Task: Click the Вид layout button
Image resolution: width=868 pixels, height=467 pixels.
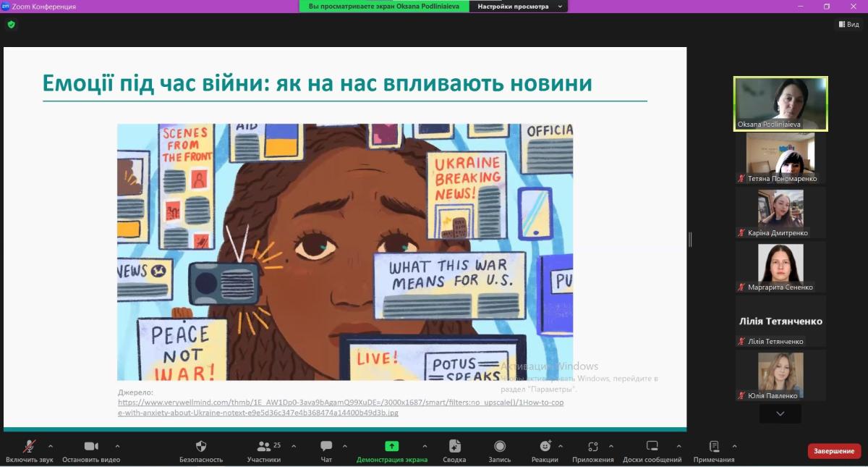Action: click(849, 25)
